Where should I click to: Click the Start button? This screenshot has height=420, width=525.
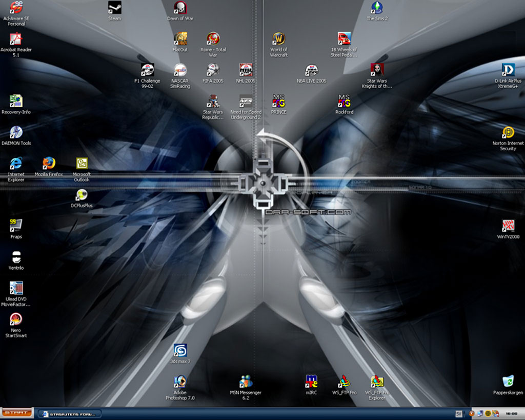pos(16,413)
